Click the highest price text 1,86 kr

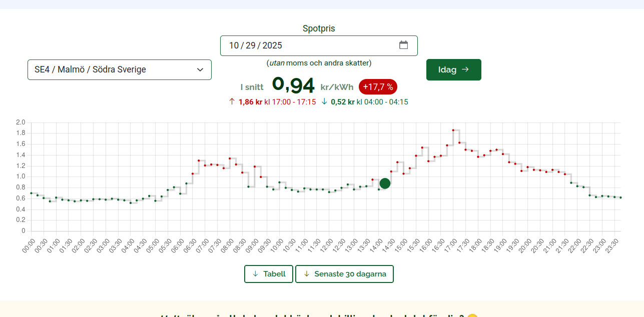(x=250, y=102)
